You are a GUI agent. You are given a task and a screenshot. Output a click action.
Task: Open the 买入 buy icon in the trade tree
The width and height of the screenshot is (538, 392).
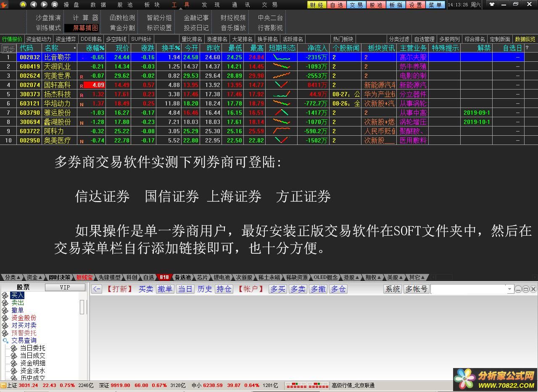(x=5, y=295)
